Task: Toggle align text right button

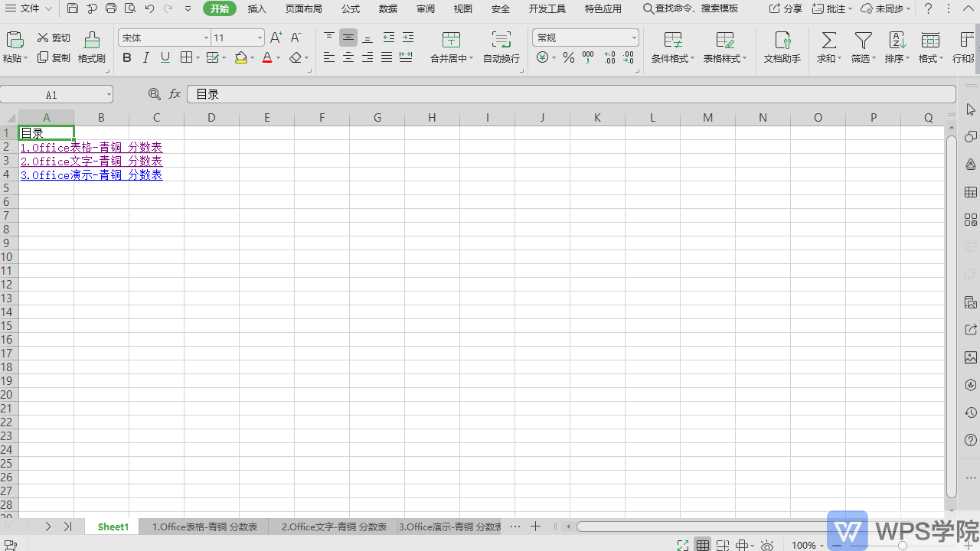Action: click(367, 57)
